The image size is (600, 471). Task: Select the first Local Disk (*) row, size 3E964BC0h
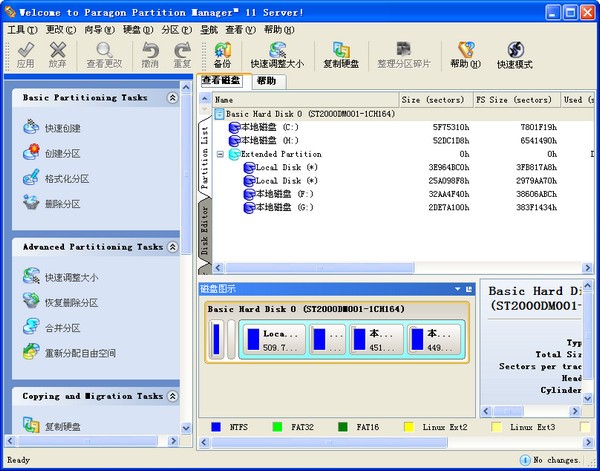click(403, 167)
